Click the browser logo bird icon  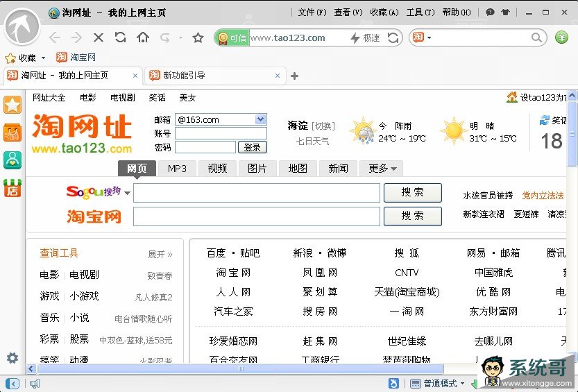pos(22,26)
